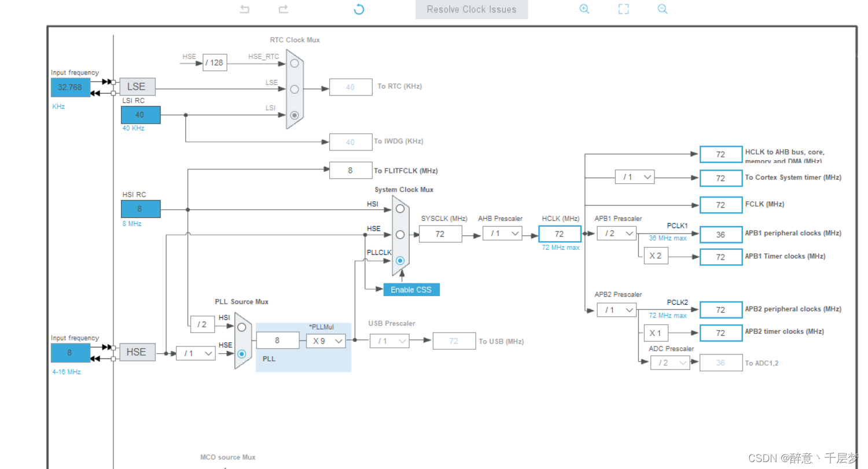The image size is (868, 469).
Task: Click the HSE input frequency field
Action: click(x=71, y=353)
